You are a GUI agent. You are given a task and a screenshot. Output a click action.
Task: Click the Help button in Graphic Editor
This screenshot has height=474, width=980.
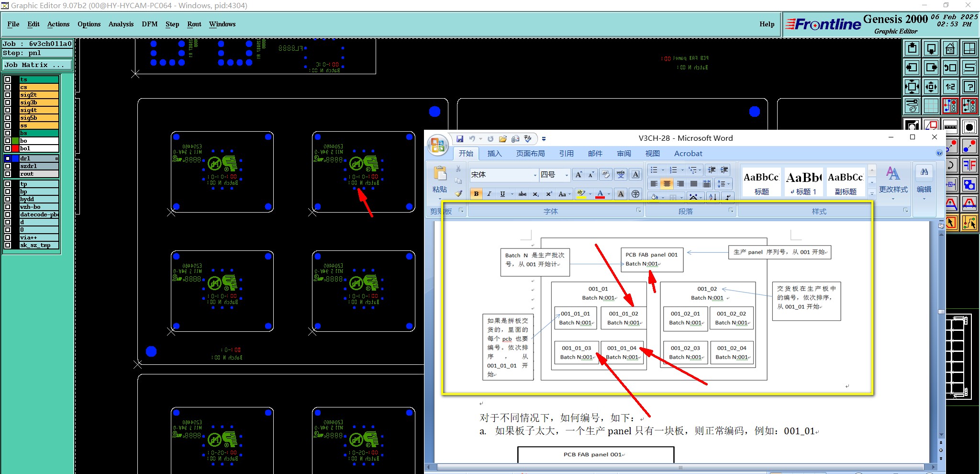[x=767, y=24]
